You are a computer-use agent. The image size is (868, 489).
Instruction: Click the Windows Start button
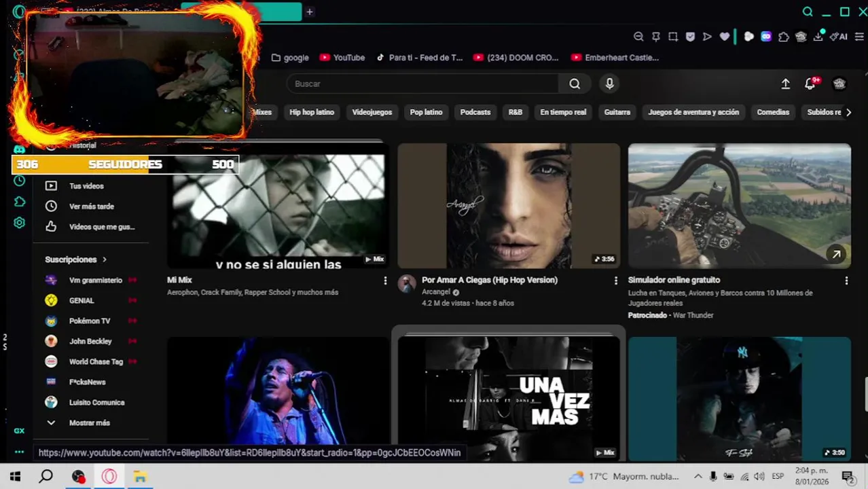click(x=15, y=477)
